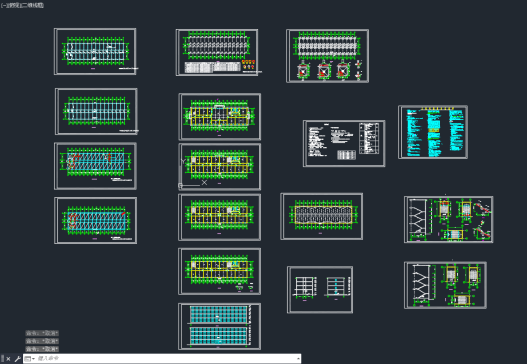Screen dimensions: 527x364
Task: Select the white text notes sheet with tables
Action: [344, 143]
